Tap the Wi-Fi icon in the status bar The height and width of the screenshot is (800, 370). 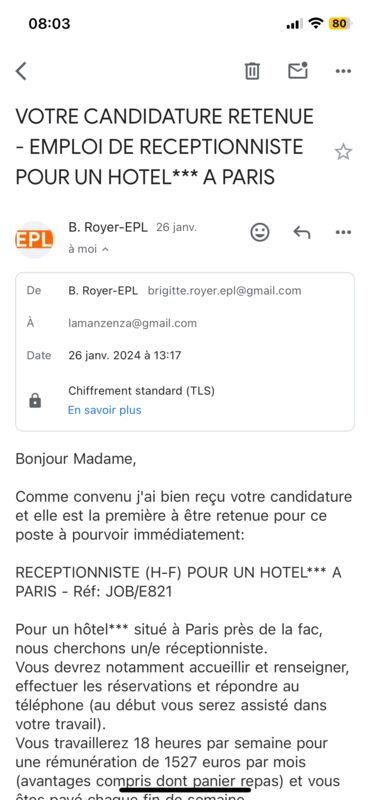(x=316, y=23)
